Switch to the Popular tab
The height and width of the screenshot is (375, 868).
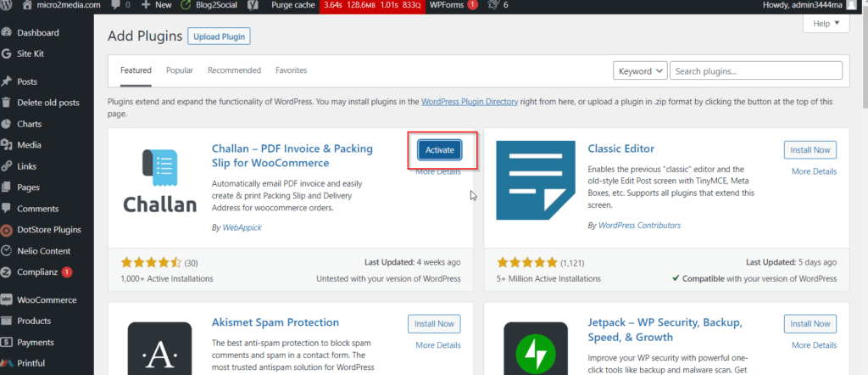tap(180, 70)
